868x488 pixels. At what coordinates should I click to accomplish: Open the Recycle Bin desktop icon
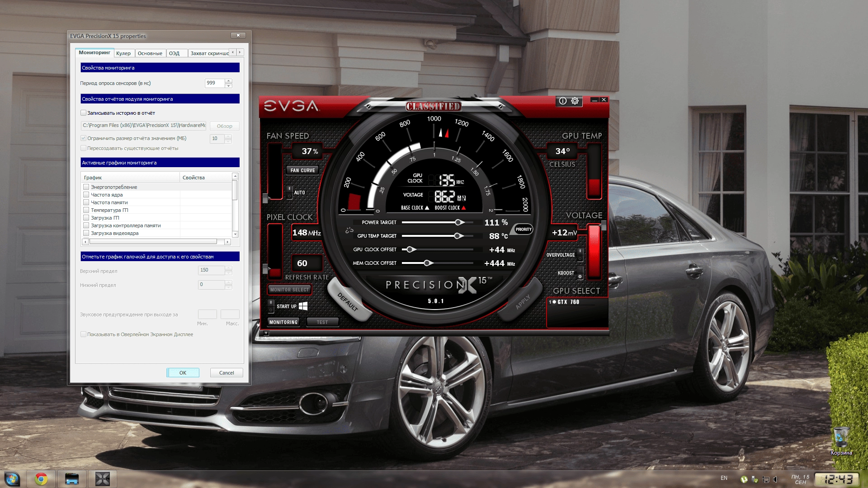point(841,440)
